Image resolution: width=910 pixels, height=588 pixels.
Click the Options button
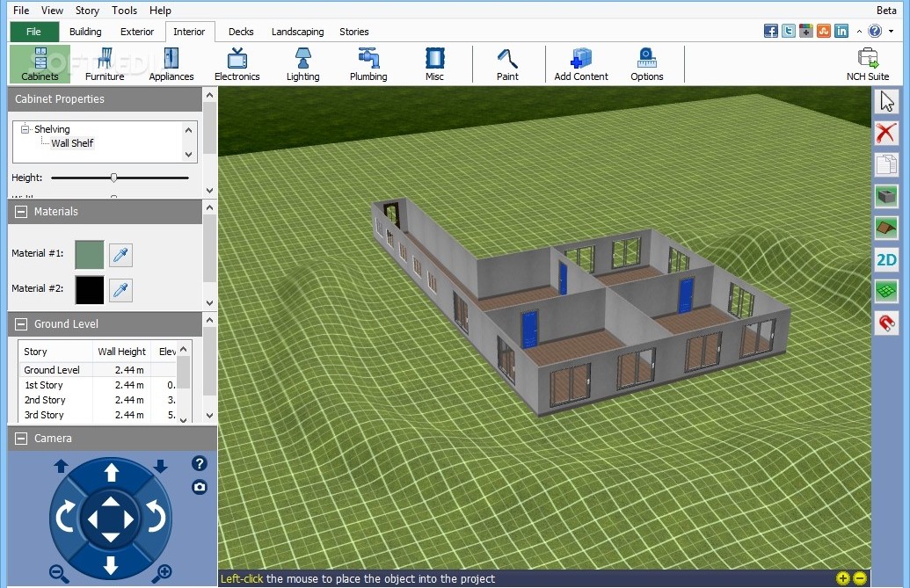646,62
